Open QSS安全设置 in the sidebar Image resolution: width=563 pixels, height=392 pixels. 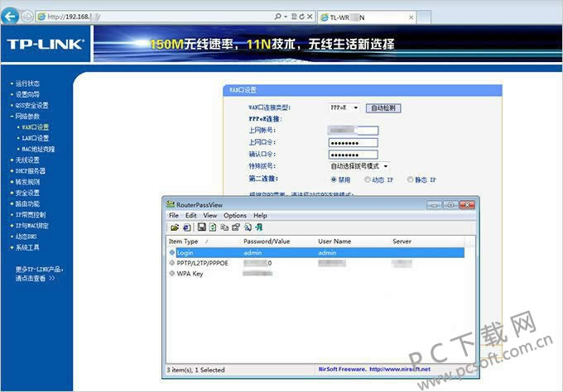coord(31,105)
